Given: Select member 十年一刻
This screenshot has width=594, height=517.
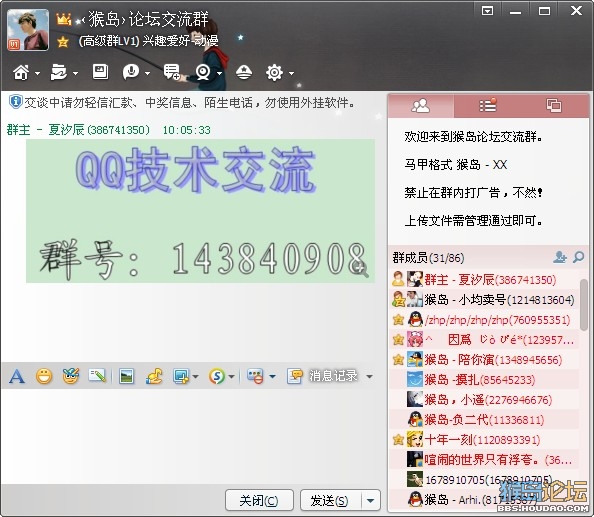Looking at the screenshot, I should pyautogui.click(x=484, y=440).
